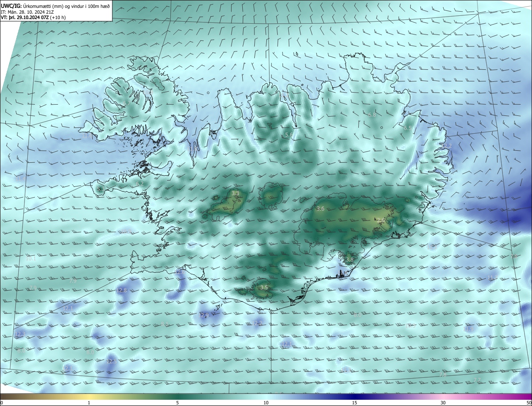
Task: Click the 5.6 value in north Iceland
Action: pyautogui.click(x=289, y=135)
